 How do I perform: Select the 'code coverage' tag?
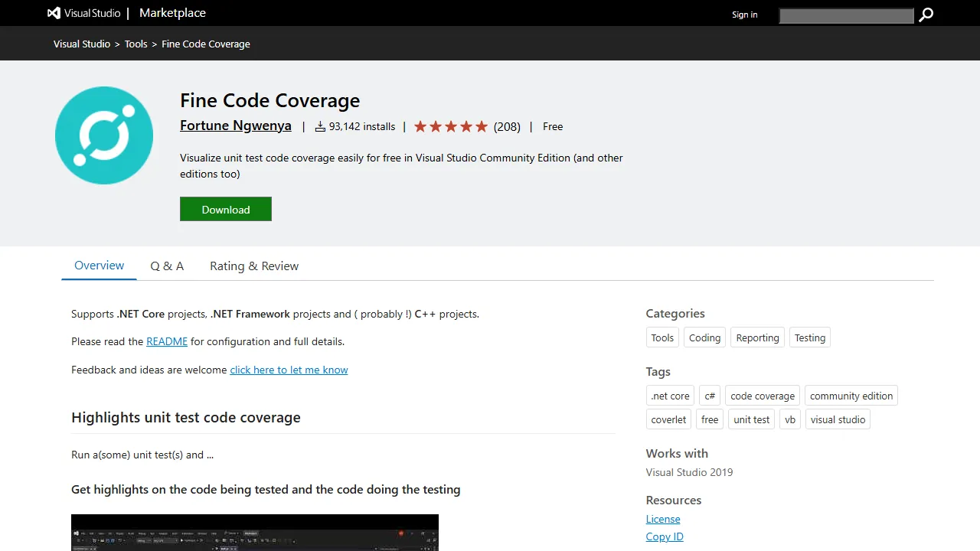tap(762, 396)
